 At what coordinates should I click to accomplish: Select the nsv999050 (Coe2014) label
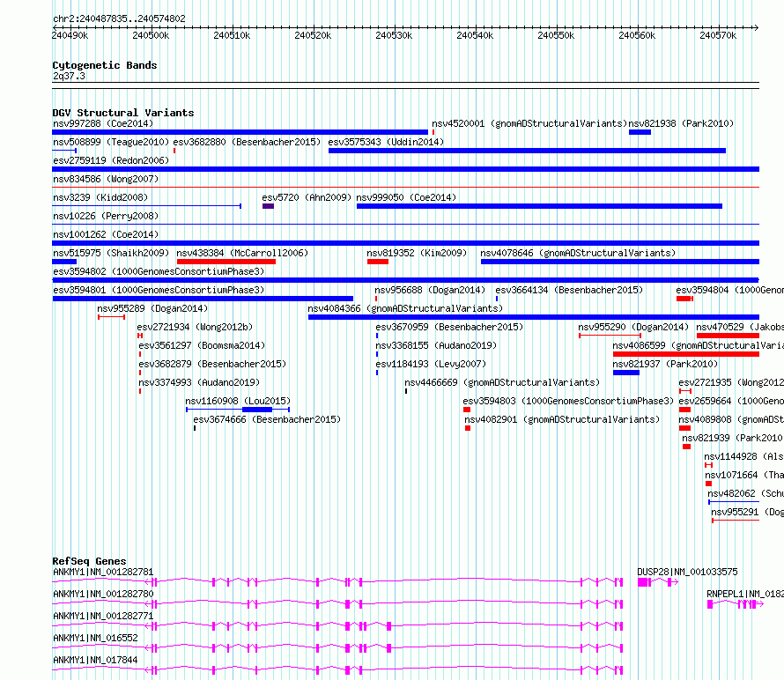click(x=406, y=197)
